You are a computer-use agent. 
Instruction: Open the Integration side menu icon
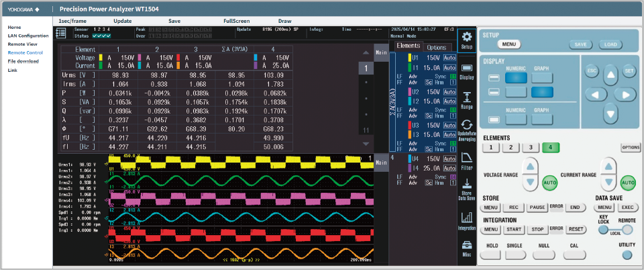[467, 221]
